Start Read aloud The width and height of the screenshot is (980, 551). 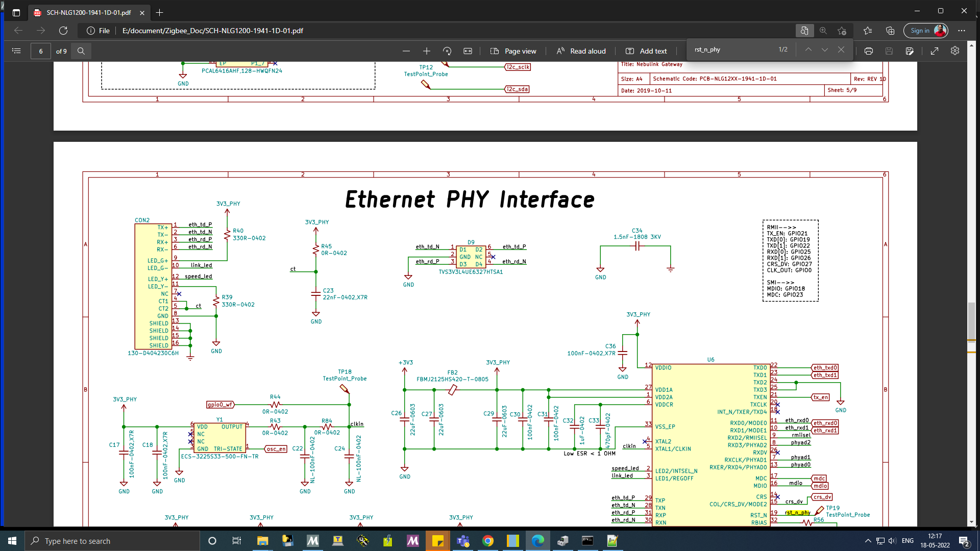[581, 51]
